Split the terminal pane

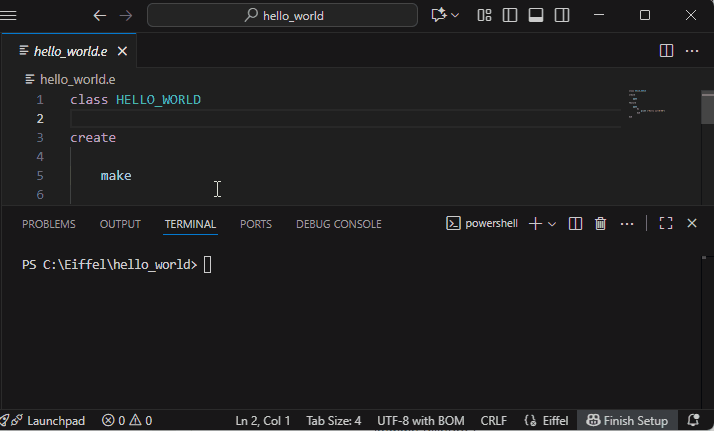click(575, 223)
